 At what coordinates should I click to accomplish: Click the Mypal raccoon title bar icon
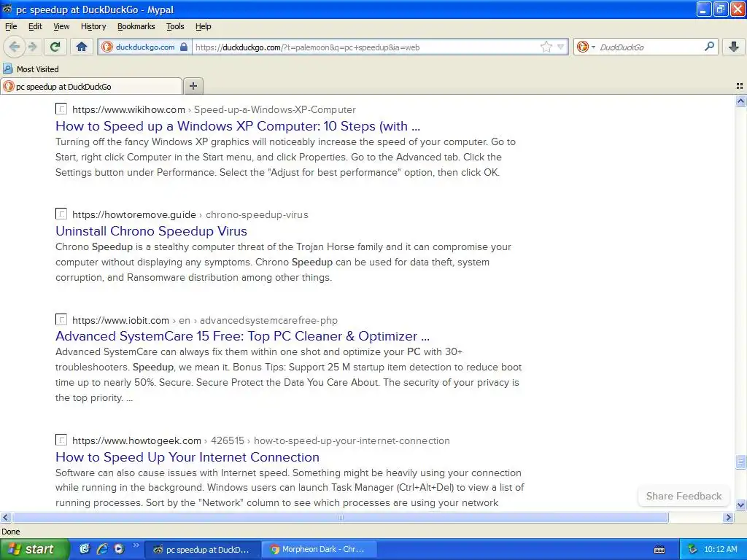click(x=7, y=9)
